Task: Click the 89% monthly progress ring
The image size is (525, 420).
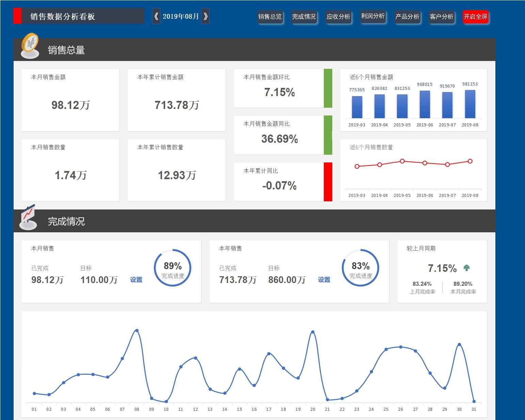Action: point(173,268)
